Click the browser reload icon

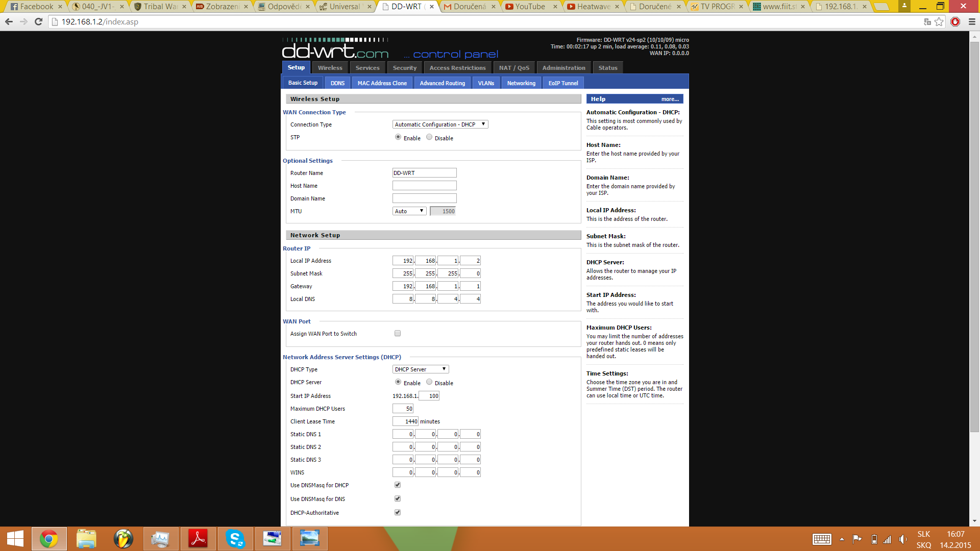point(38,21)
